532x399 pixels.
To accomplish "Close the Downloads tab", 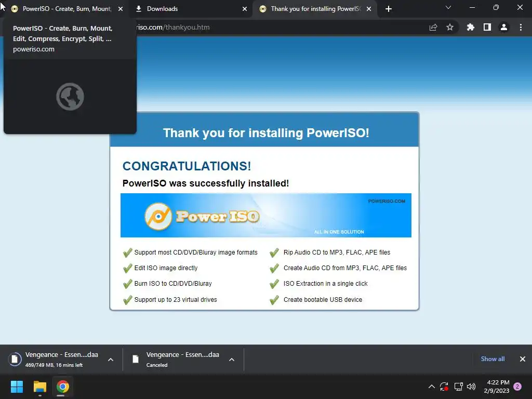I will 245,9.
